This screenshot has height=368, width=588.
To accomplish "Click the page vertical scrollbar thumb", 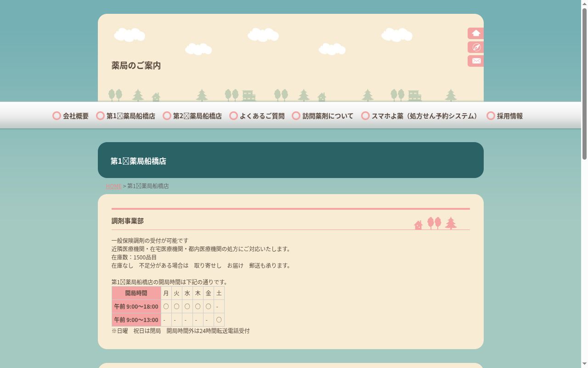I will (584, 84).
